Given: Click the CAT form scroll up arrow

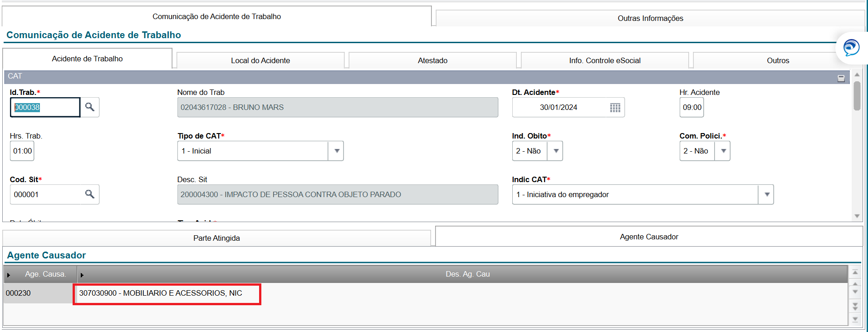Looking at the screenshot, I should pyautogui.click(x=857, y=74).
